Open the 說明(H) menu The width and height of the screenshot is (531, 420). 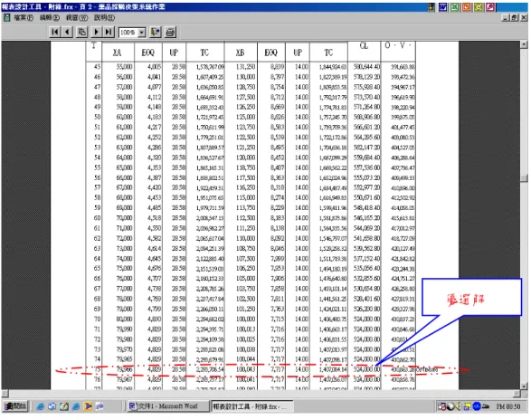[104, 17]
